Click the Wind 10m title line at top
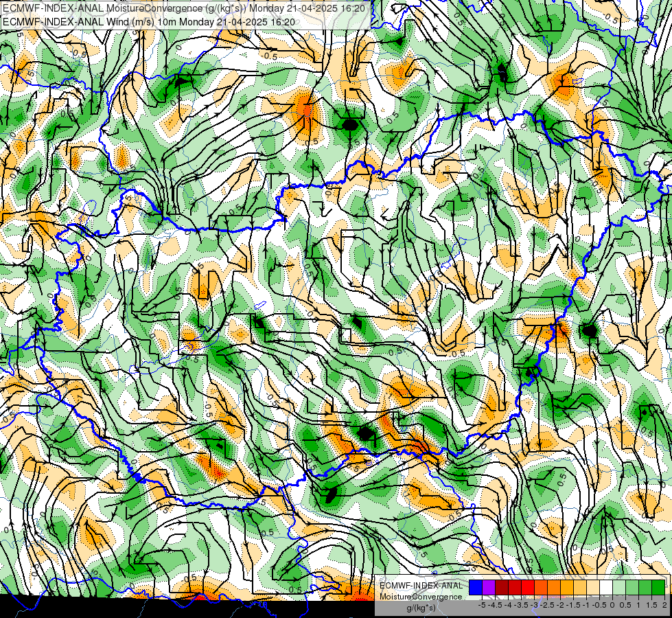This screenshot has height=618, width=672. (149, 21)
